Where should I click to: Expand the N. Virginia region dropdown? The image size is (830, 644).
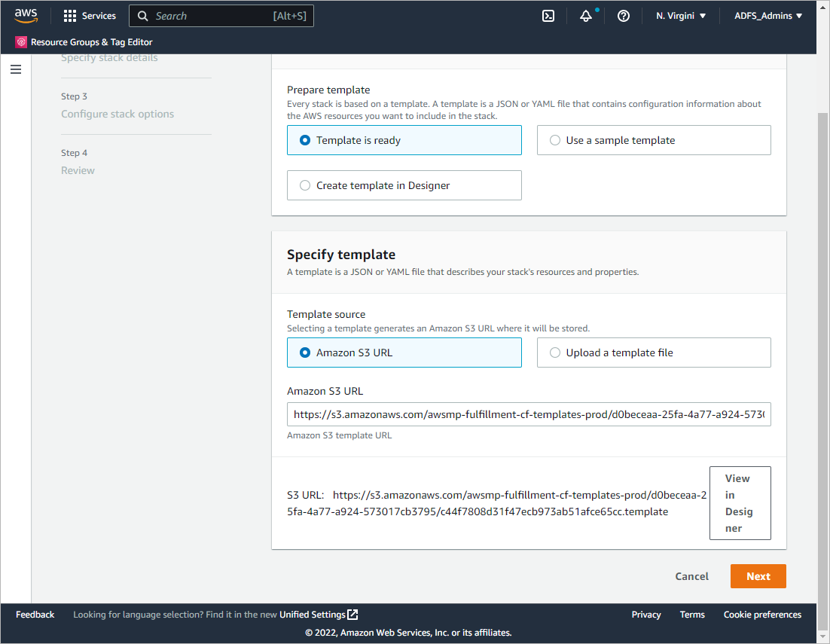pos(681,16)
